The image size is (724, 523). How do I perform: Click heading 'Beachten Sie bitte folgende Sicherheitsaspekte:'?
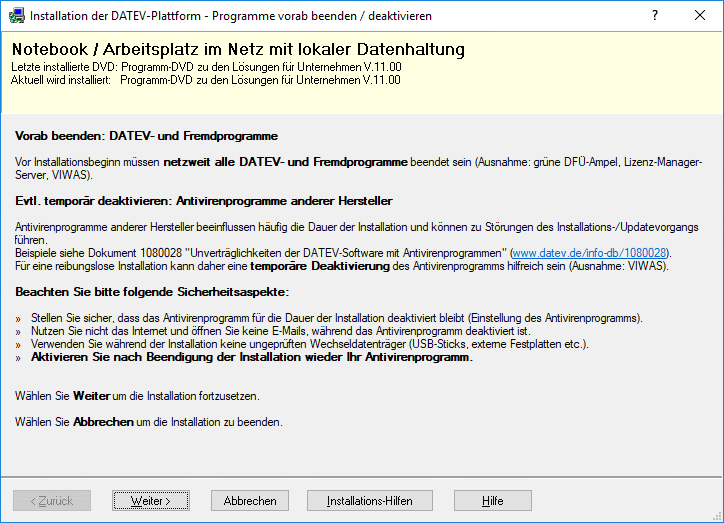[x=152, y=292]
